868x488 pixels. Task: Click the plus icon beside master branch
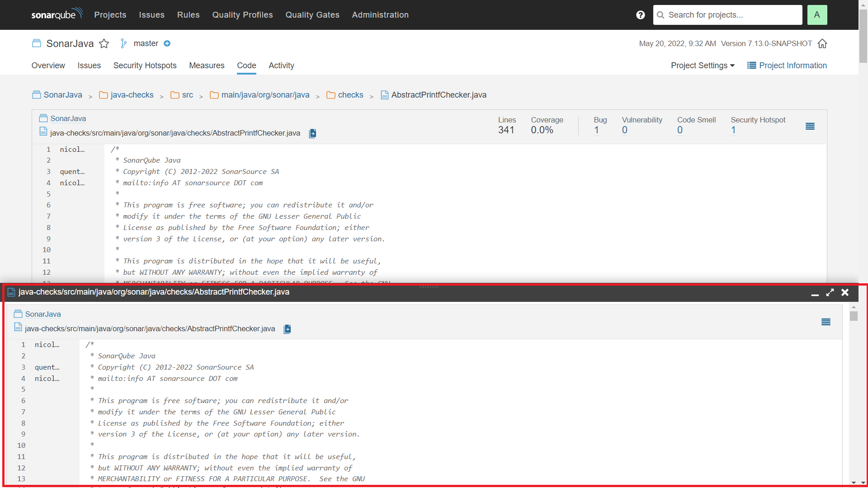[x=167, y=43]
